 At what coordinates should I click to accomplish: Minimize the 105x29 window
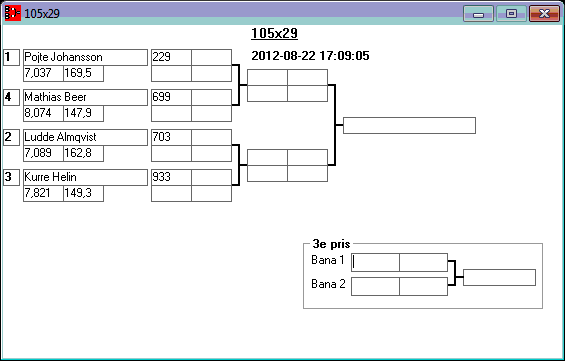(x=478, y=14)
